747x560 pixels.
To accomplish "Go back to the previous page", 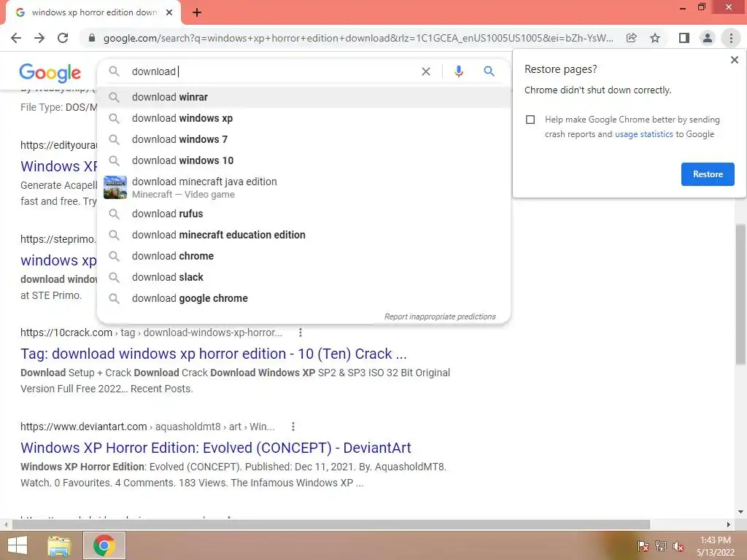I will 16,38.
